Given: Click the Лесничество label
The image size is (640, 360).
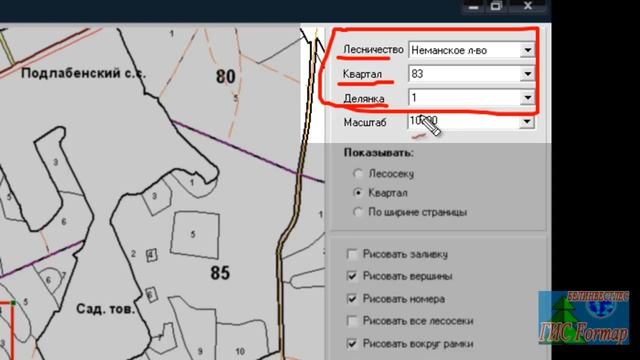Looking at the screenshot, I should [373, 50].
